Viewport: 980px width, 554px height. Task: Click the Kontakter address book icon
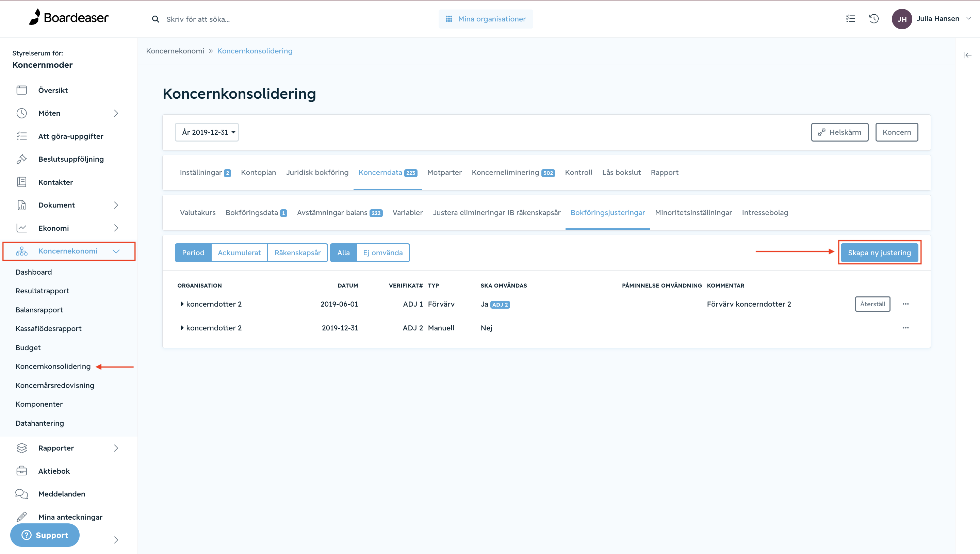tap(22, 182)
